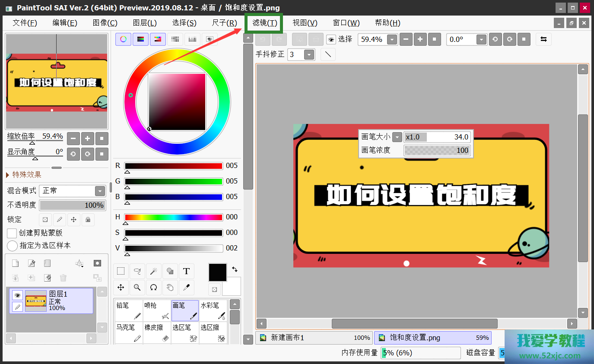Select the Hand pan tool
Screen dimensions: 594x364
(x=170, y=288)
